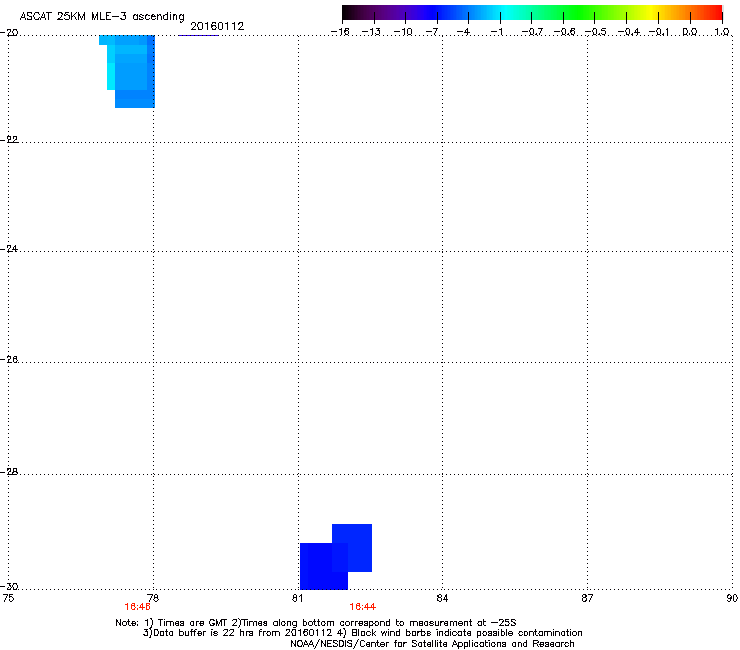Screen dimensions: 740x650
Task: Click the longitude axis label 90
Action: [732, 598]
